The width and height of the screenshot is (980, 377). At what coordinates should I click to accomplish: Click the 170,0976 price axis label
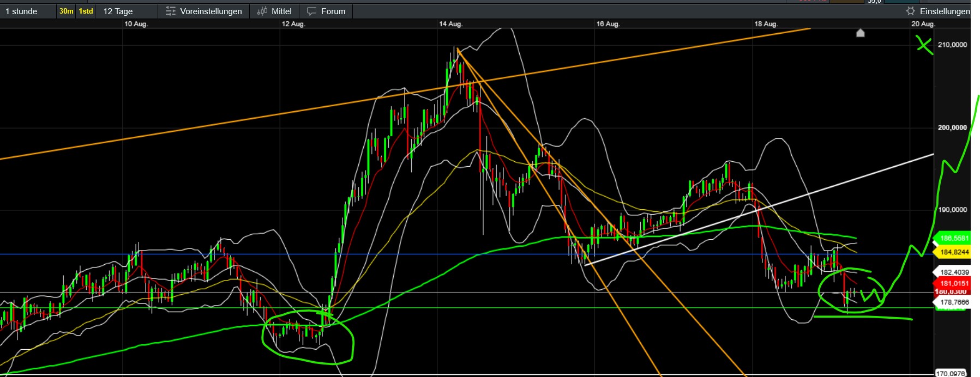[x=951, y=373]
